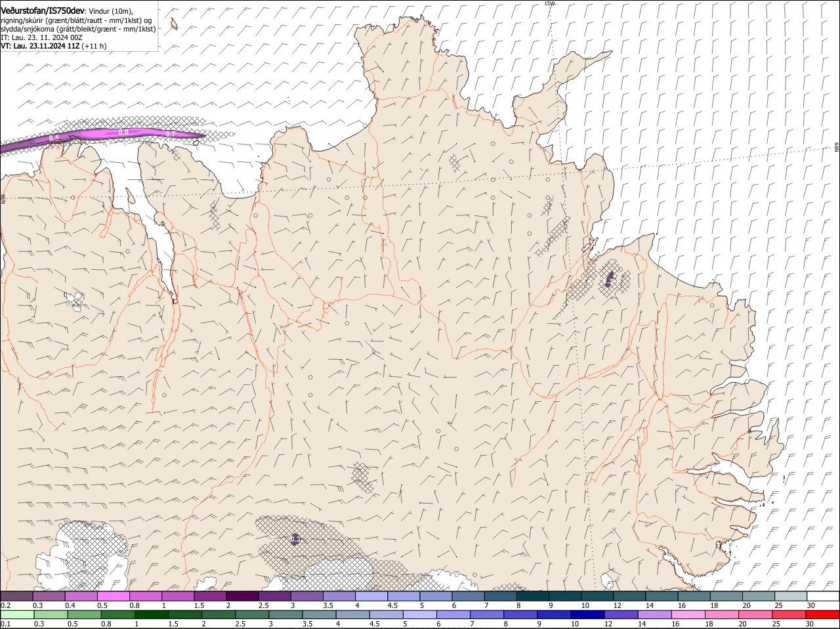Viewport: 840px width, 629px height.
Task: Bottom legend row: dark green swatch between 1 and 1.5
Action: tap(150, 615)
